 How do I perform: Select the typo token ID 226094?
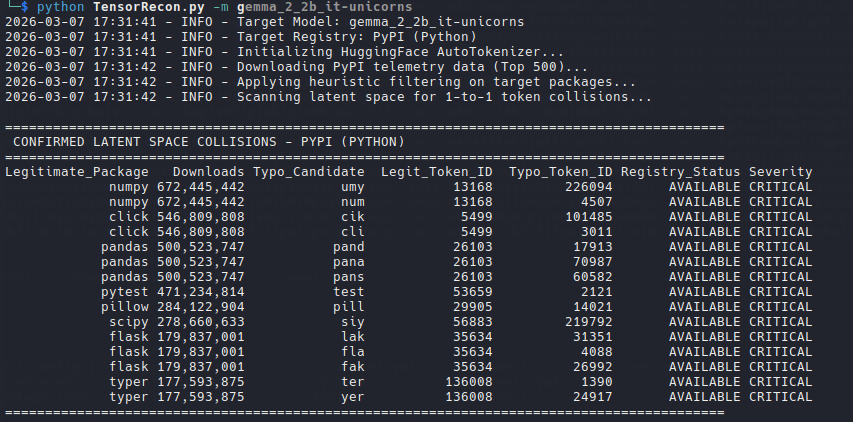tap(588, 187)
